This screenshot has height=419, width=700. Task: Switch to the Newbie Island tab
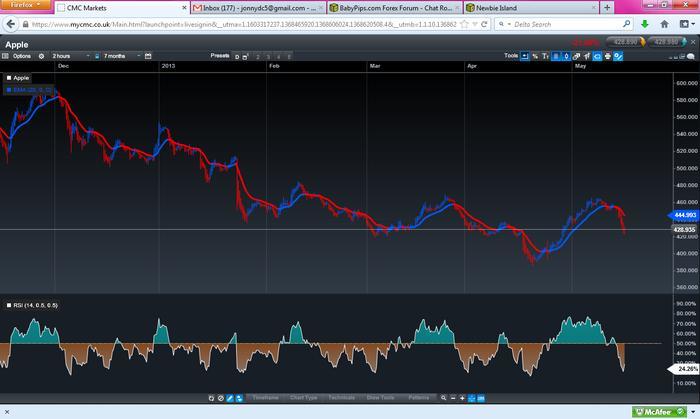pos(532,8)
